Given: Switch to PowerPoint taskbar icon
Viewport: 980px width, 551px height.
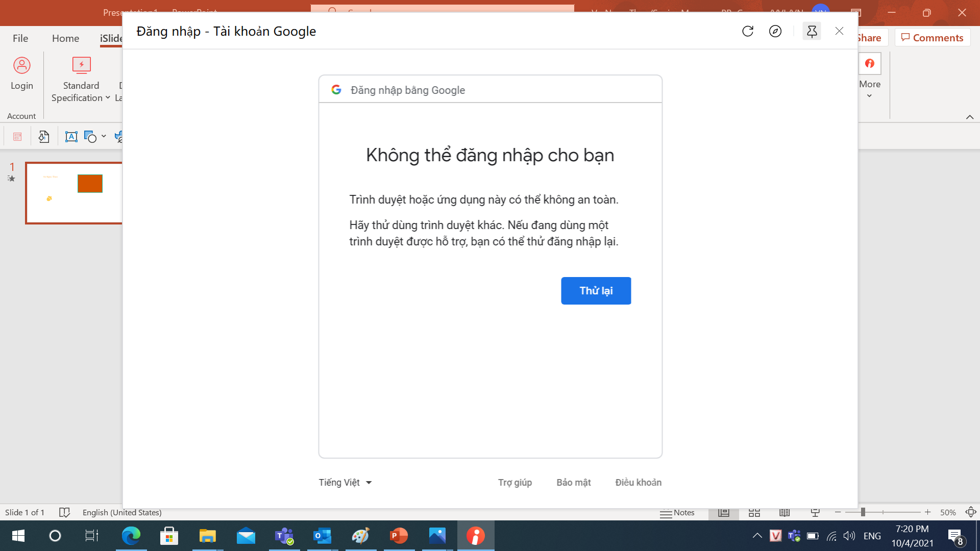Looking at the screenshot, I should click(399, 536).
